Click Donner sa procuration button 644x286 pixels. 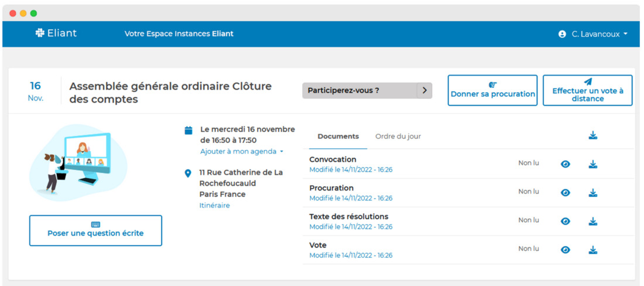[x=492, y=90]
